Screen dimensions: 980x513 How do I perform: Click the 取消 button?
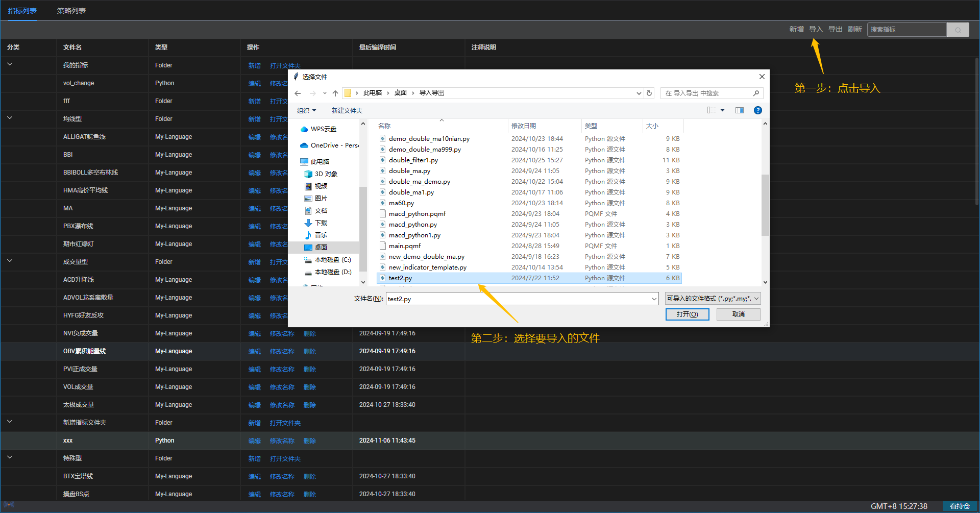(x=738, y=314)
